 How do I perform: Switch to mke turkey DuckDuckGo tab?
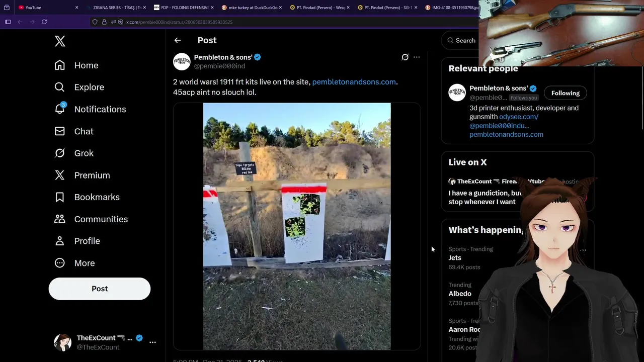pos(250,8)
